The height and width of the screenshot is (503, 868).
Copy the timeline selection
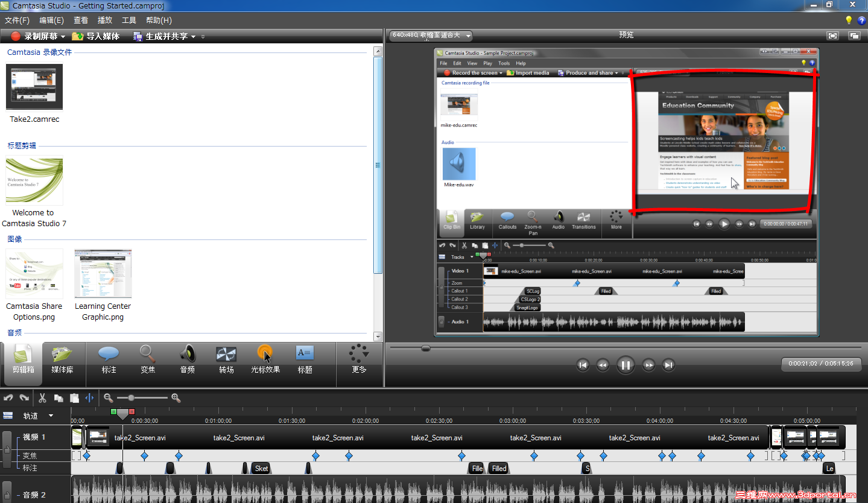coord(59,398)
